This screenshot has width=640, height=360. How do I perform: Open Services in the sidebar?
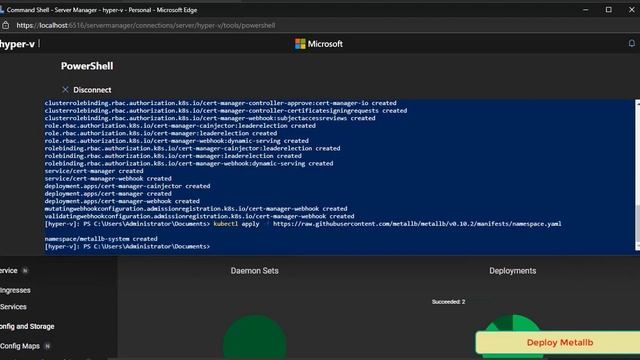pyautogui.click(x=13, y=307)
